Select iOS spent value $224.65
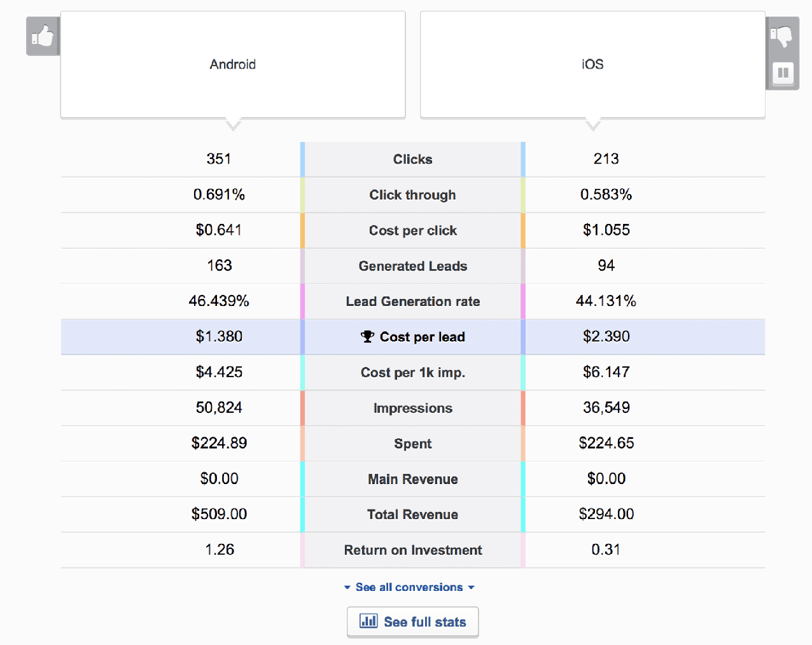 (x=606, y=443)
